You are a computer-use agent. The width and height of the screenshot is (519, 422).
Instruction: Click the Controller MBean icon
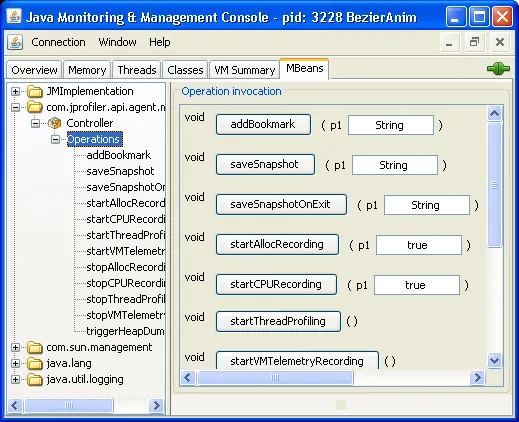54,123
